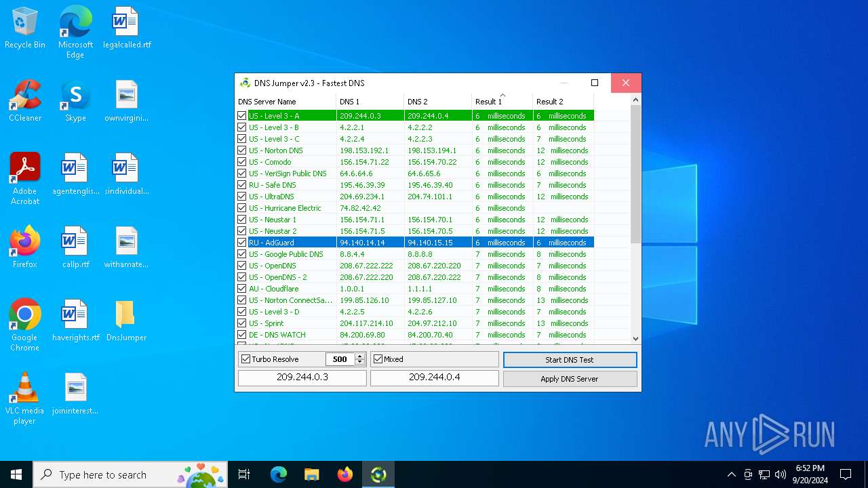Open the Google Chrome desktop shortcut
Screen dimensions: 868x488
tap(25, 325)
